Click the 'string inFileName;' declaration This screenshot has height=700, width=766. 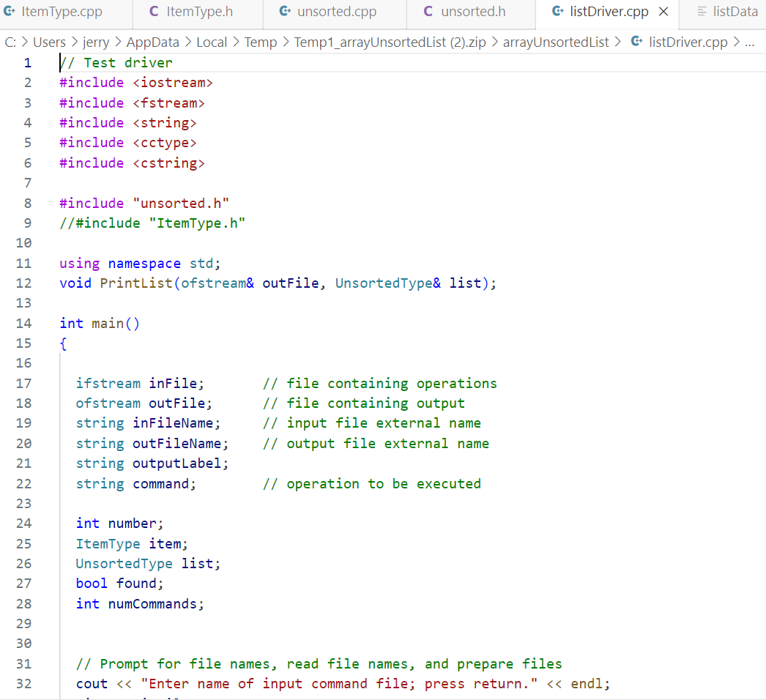point(149,423)
